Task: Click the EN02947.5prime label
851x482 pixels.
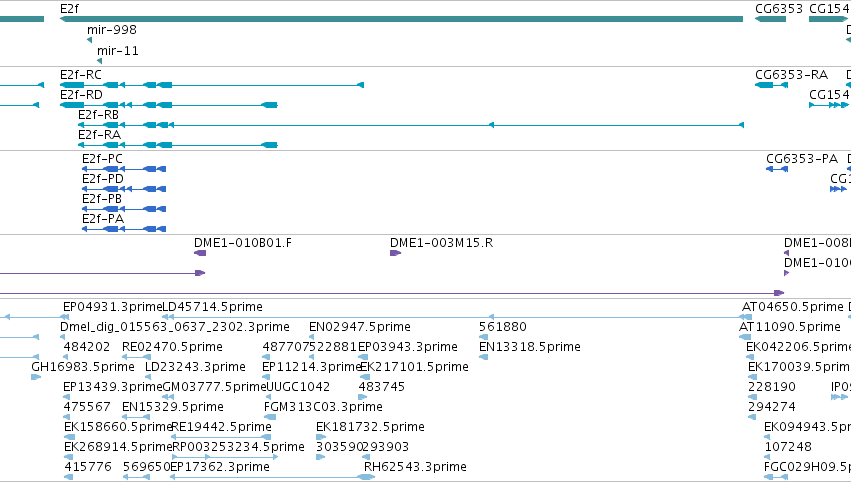Action: coord(360,327)
